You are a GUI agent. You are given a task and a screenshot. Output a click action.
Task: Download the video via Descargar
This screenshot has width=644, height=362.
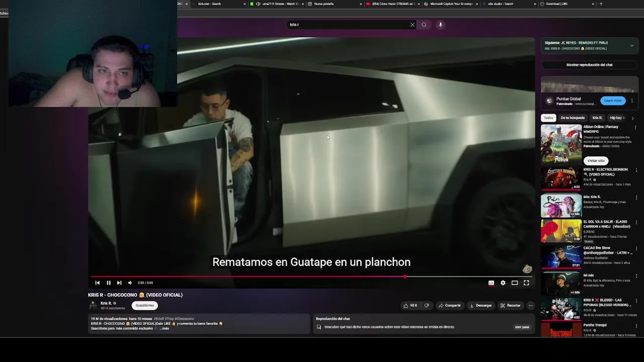tap(480, 305)
